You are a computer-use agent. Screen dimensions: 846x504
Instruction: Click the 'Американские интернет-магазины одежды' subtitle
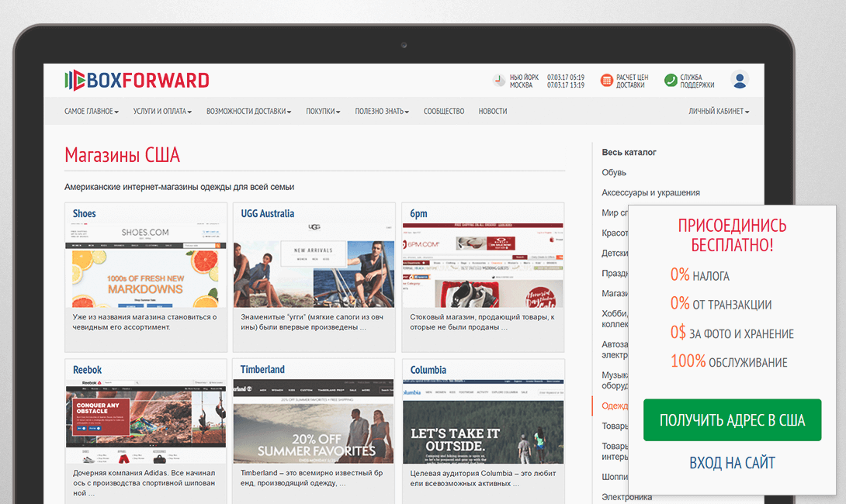179,187
